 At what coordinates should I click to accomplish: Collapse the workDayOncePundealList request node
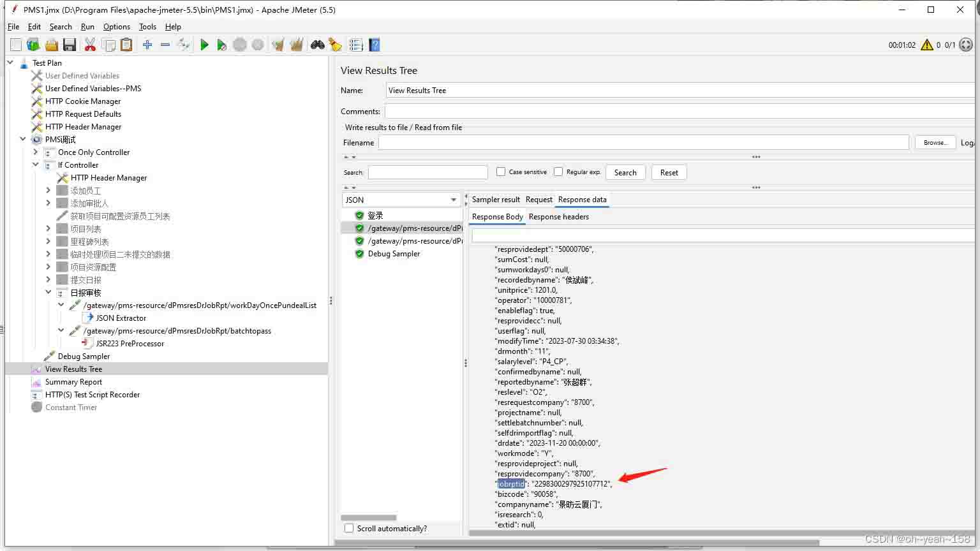click(x=61, y=305)
